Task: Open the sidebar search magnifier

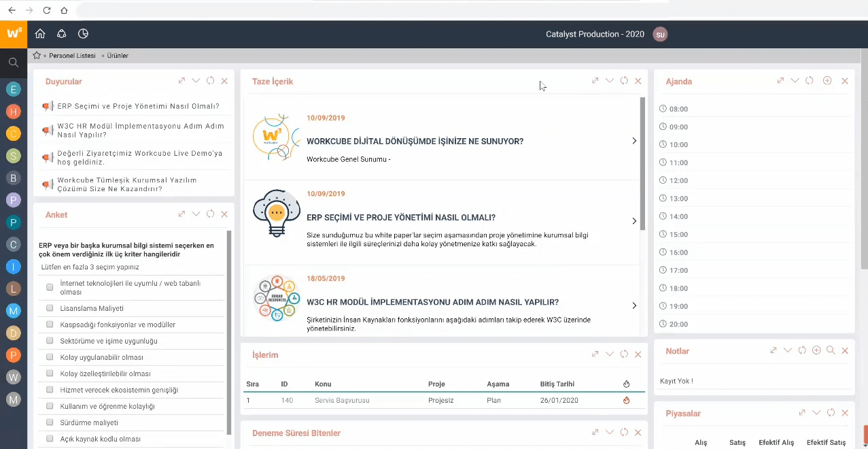Action: tap(14, 63)
